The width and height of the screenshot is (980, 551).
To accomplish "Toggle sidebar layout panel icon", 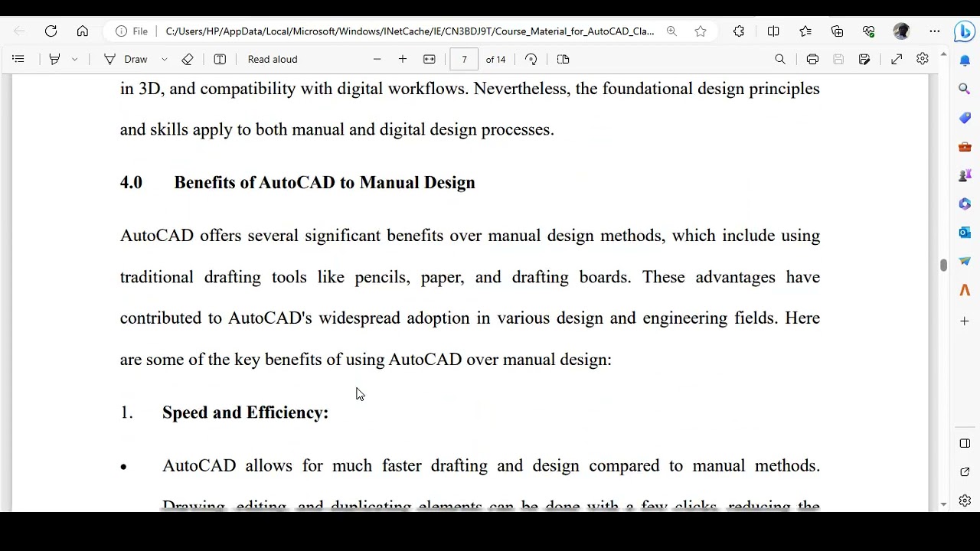I will tap(965, 443).
